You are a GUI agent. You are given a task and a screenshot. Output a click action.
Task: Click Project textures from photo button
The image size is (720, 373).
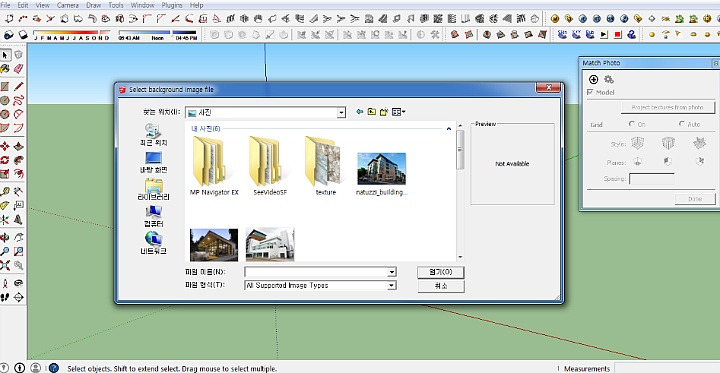(668, 107)
